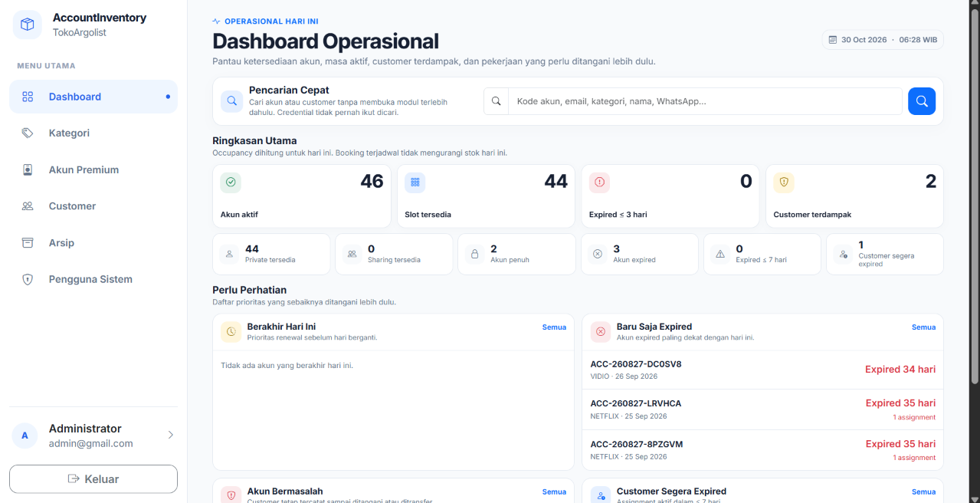This screenshot has width=980, height=503.
Task: Click the red X icon beside Baru Saja Expired
Action: tap(601, 332)
